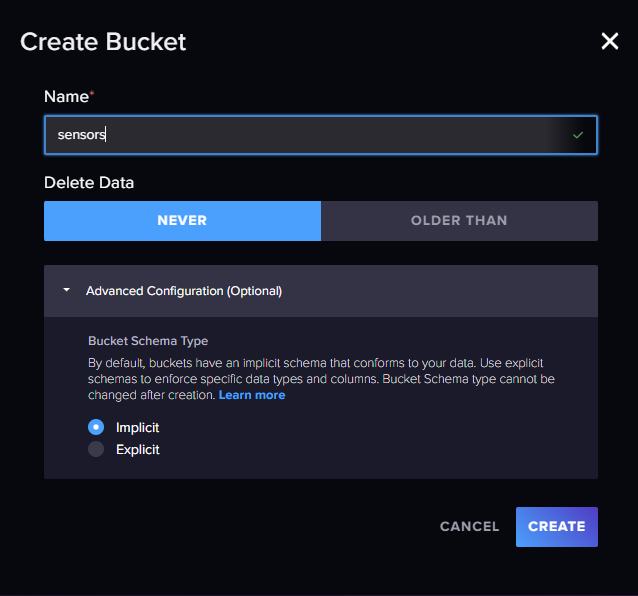This screenshot has height=596, width=638.
Task: Collapse the Advanced Configuration caret arrow
Action: coord(66,291)
